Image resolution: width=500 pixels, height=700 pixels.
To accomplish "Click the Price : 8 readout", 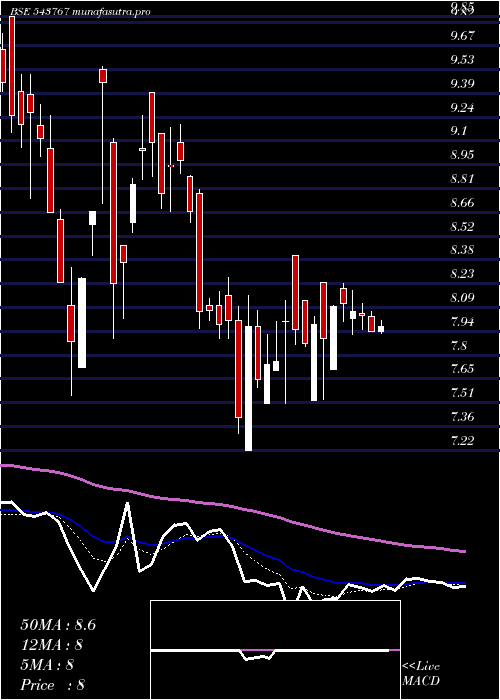I will coord(53,685).
